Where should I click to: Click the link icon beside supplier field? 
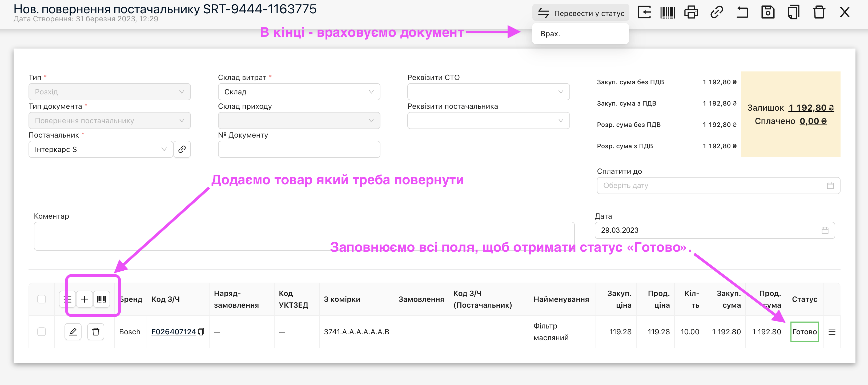pos(182,149)
